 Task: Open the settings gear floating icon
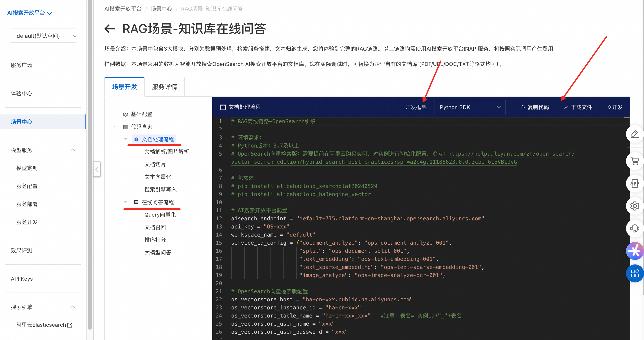pos(635,206)
